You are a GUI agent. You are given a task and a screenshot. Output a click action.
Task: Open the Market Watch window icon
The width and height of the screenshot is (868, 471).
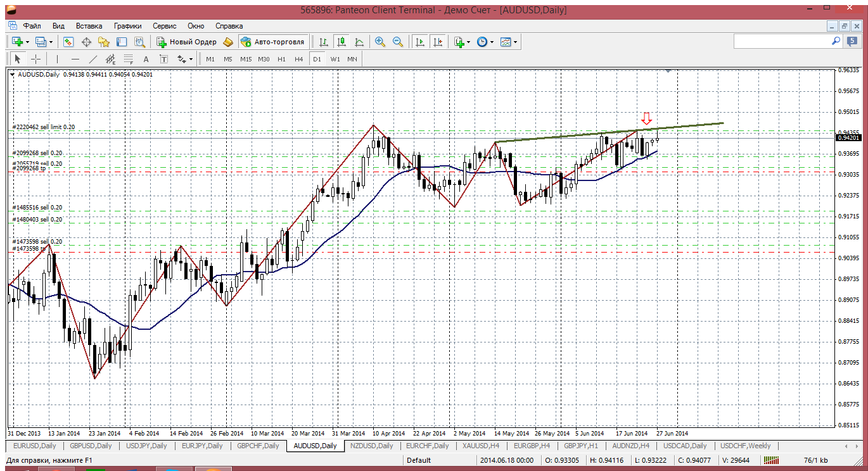pos(68,42)
